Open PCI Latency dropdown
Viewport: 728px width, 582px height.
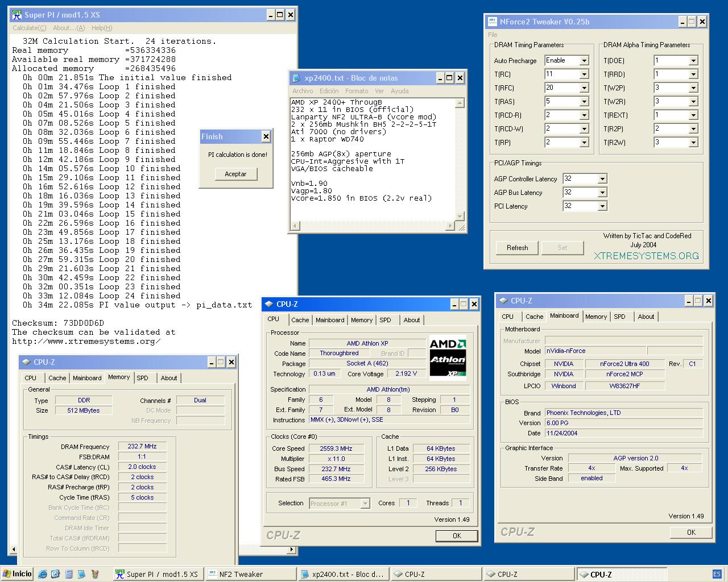602,206
